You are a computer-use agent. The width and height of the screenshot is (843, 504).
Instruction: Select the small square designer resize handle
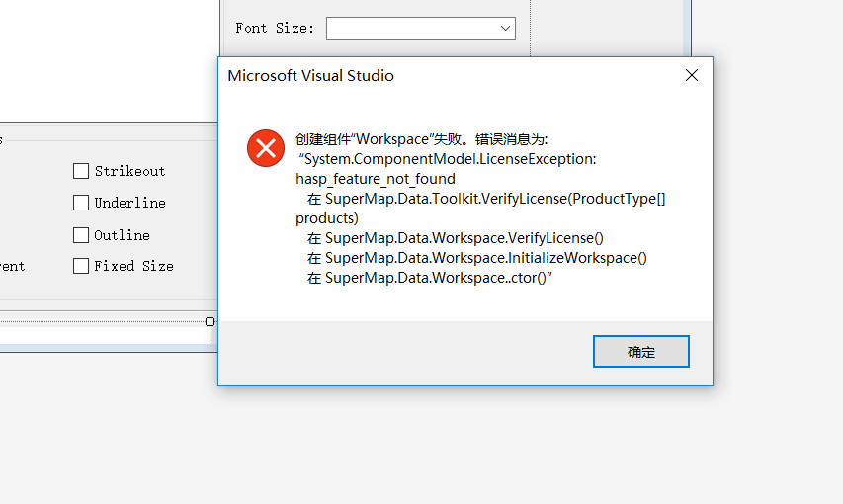pyautogui.click(x=211, y=321)
